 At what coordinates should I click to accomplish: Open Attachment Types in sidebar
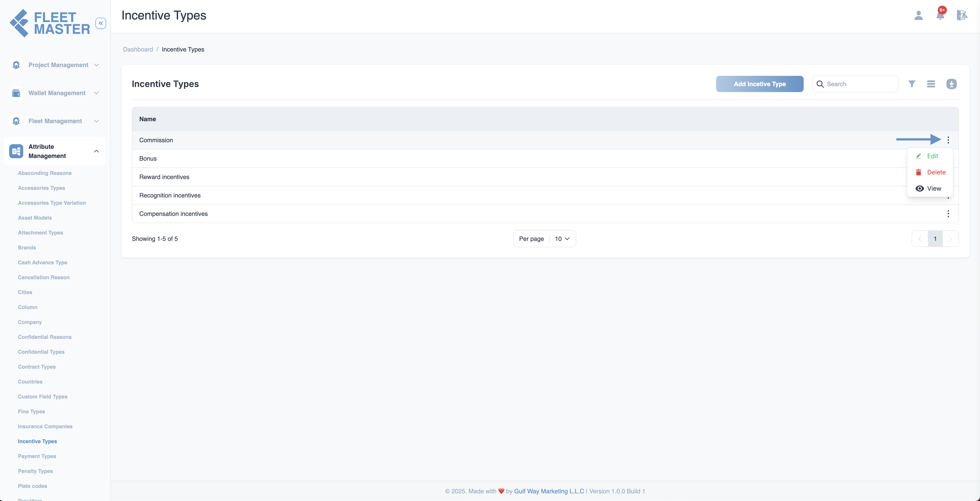(x=40, y=233)
